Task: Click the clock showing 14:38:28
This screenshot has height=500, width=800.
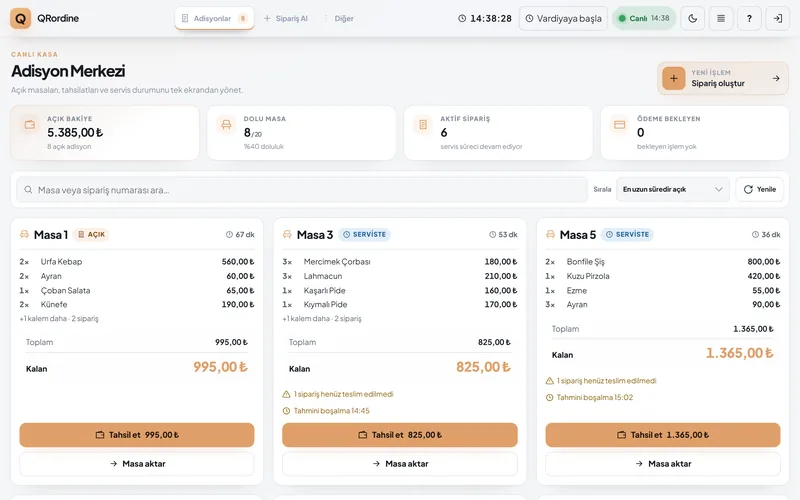Action: click(485, 18)
